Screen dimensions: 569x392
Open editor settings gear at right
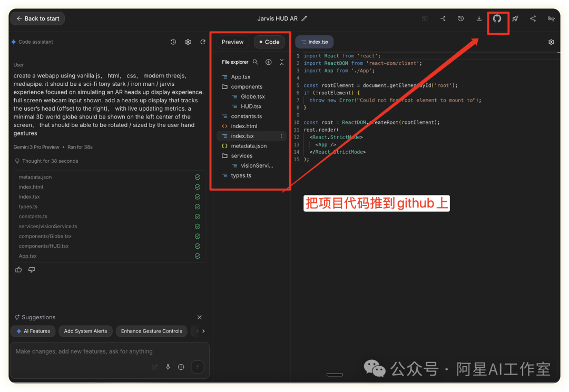pyautogui.click(x=551, y=42)
